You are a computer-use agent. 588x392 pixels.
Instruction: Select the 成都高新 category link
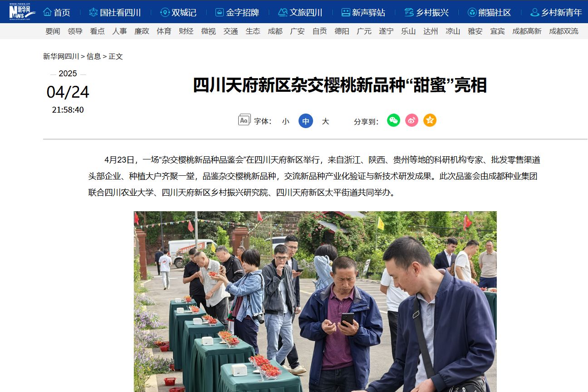pyautogui.click(x=527, y=31)
